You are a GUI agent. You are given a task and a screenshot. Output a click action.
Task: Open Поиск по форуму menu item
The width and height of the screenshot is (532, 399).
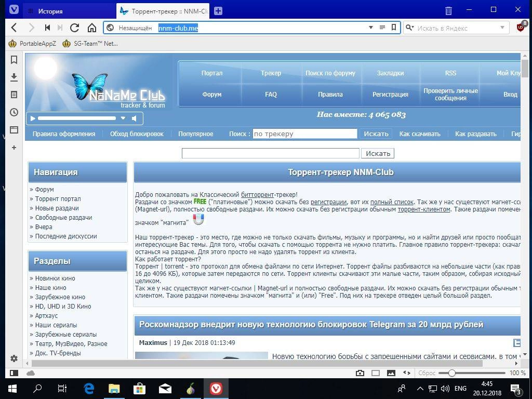(x=330, y=73)
